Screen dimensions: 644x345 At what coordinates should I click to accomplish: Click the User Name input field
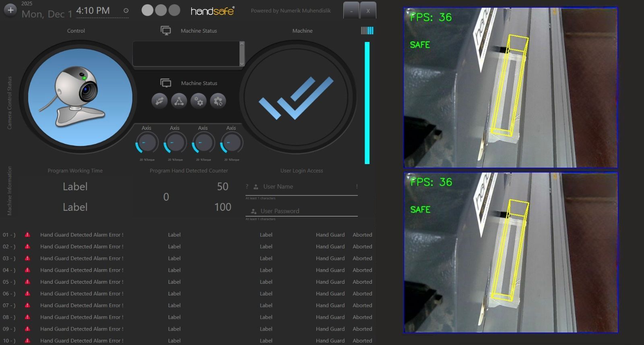pos(306,187)
